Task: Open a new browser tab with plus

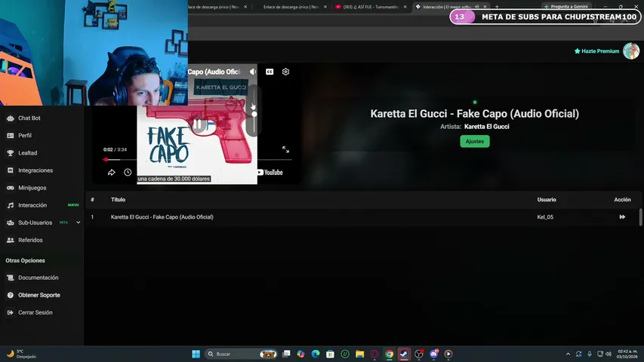Action: (497, 7)
